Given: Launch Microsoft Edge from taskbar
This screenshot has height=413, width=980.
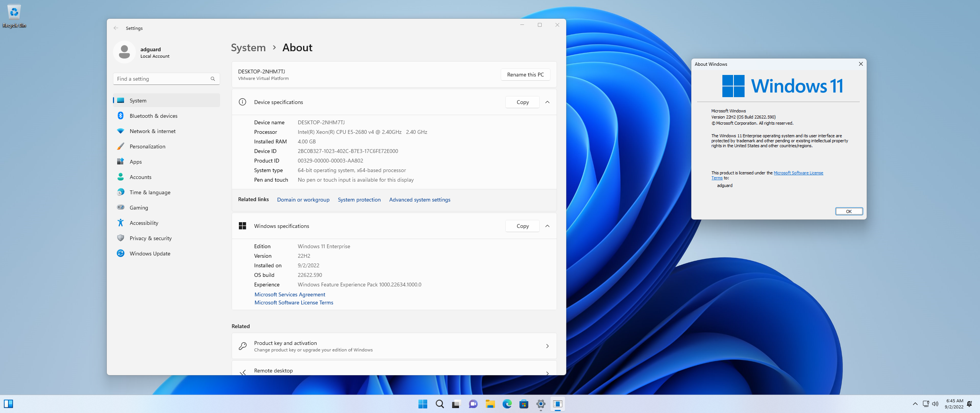Looking at the screenshot, I should pos(507,404).
